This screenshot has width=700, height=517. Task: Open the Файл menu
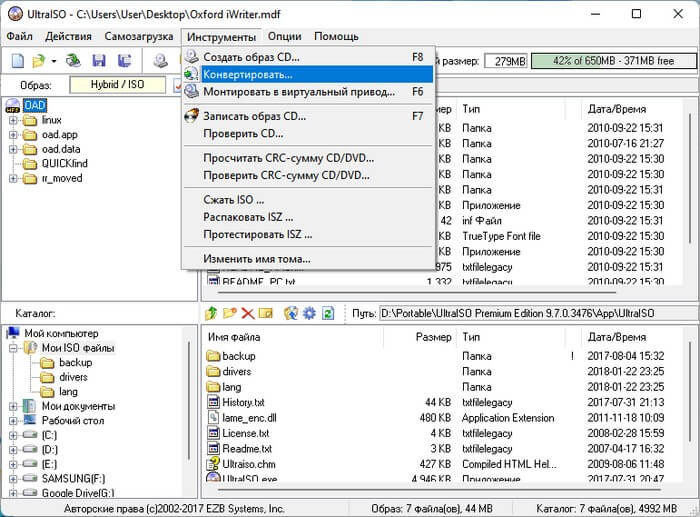click(x=19, y=36)
